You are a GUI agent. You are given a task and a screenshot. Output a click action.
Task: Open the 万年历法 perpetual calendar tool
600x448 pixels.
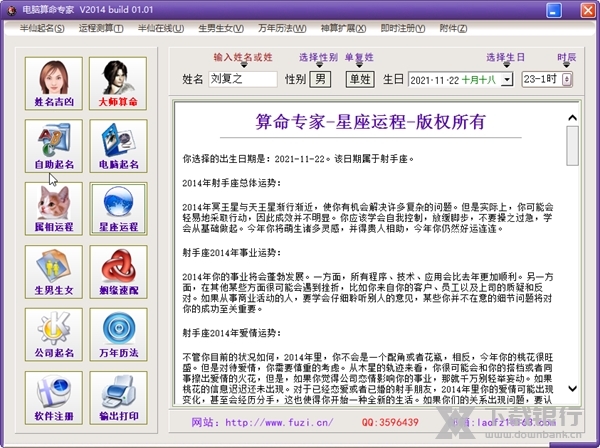118,335
